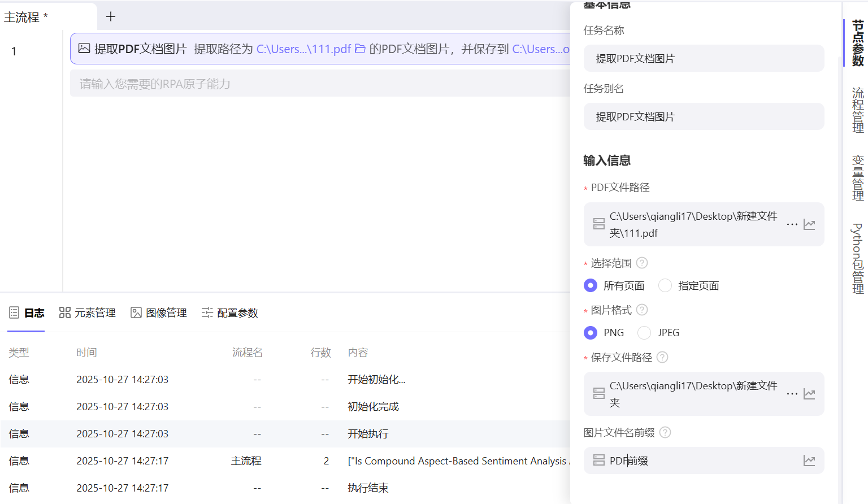Screen dimensions: 868x504
Task: Open the 变量管理 sidebar panel
Action: 857,178
